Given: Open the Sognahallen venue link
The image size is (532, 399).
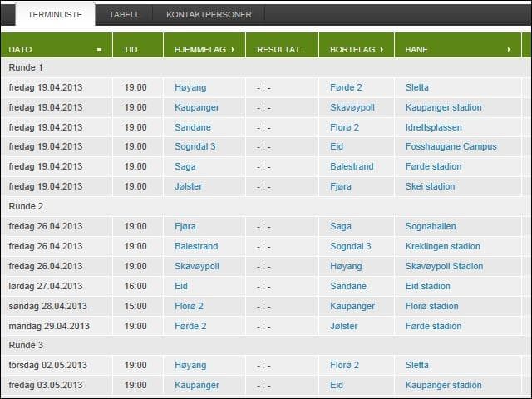Looking at the screenshot, I should coord(431,227).
